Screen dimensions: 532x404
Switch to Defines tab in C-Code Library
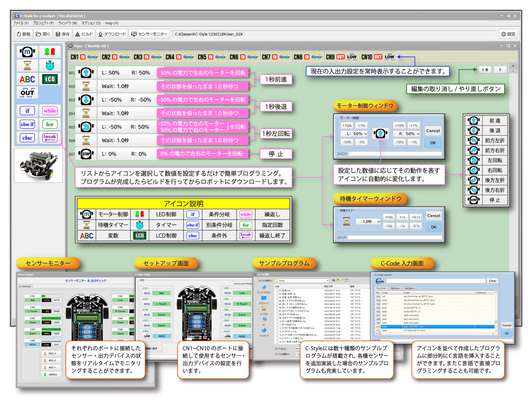pyautogui.click(x=395, y=288)
